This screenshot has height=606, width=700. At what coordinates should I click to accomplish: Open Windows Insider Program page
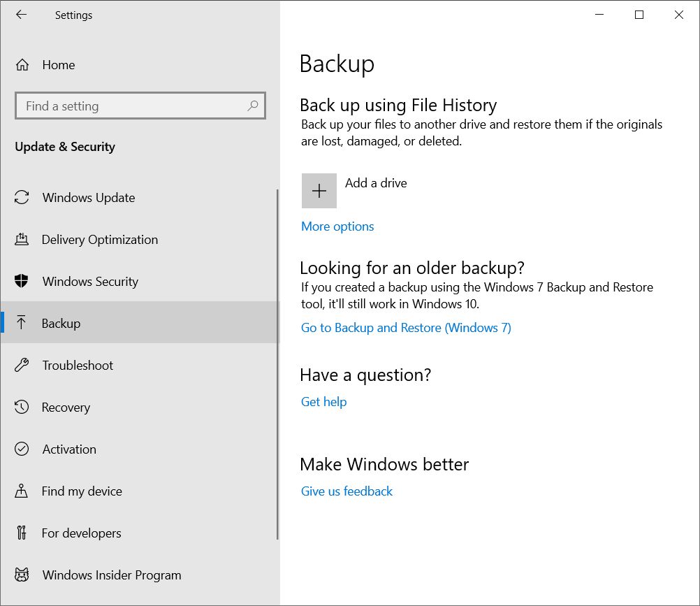[x=139, y=575]
